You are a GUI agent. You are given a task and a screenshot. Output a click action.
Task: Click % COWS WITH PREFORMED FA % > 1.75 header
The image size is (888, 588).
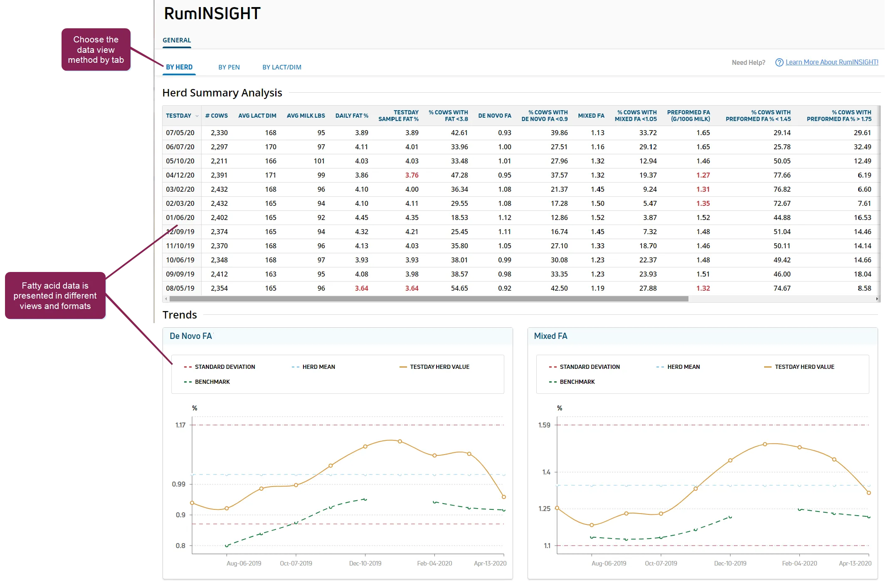pyautogui.click(x=839, y=116)
